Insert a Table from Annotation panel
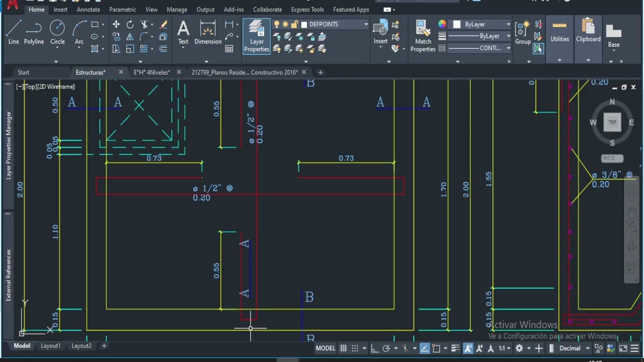Viewport: 644px width, 362px height. pyautogui.click(x=229, y=49)
